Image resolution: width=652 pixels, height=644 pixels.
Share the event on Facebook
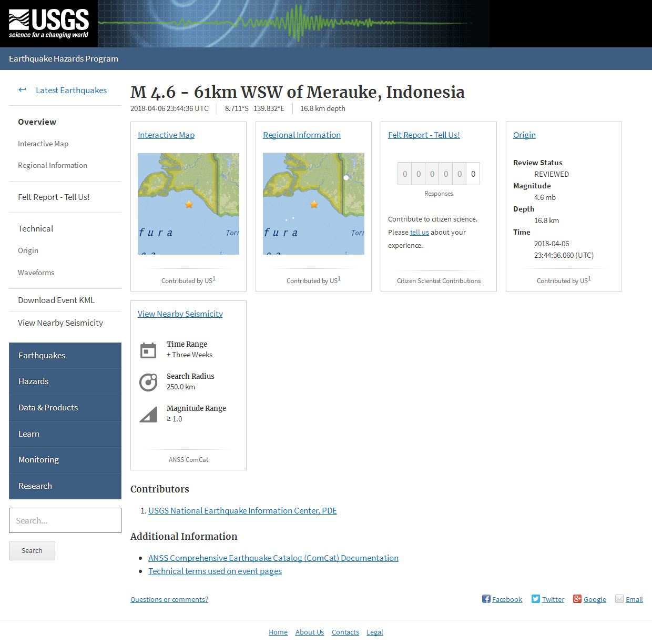click(486, 599)
